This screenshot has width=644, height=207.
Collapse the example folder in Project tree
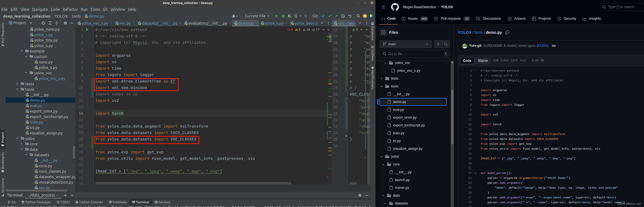[22, 51]
